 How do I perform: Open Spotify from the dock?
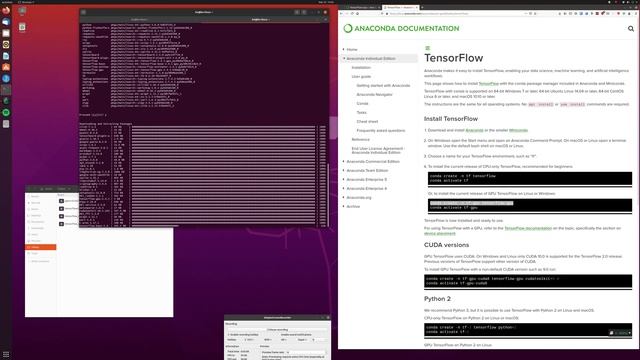pyautogui.click(x=6, y=112)
